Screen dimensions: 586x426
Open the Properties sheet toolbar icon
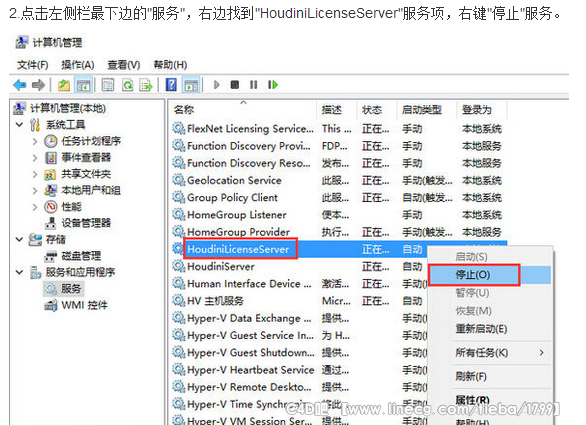click(x=108, y=85)
